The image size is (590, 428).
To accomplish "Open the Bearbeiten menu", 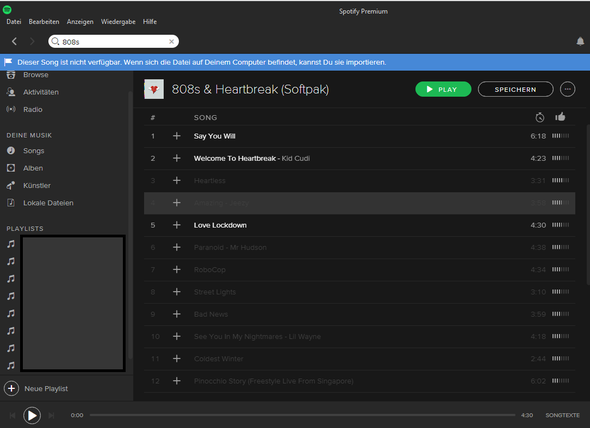I will 44,22.
